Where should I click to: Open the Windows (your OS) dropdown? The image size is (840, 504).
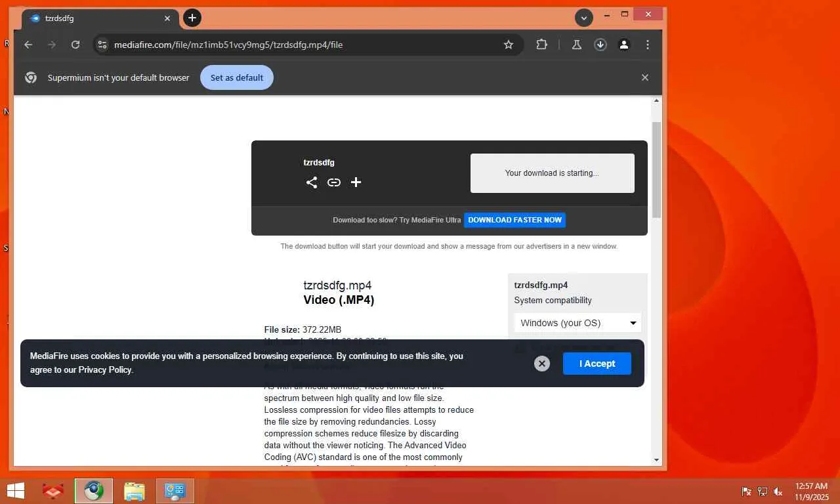coord(577,323)
